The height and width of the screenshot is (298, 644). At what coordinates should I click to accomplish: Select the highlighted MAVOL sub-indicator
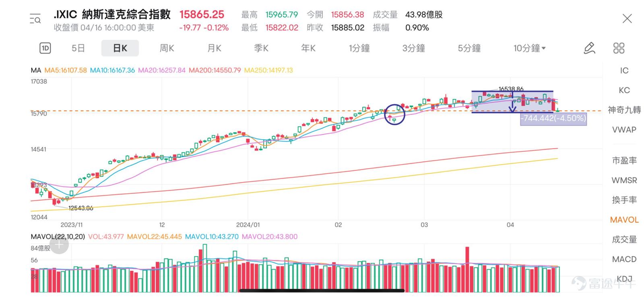click(x=624, y=220)
